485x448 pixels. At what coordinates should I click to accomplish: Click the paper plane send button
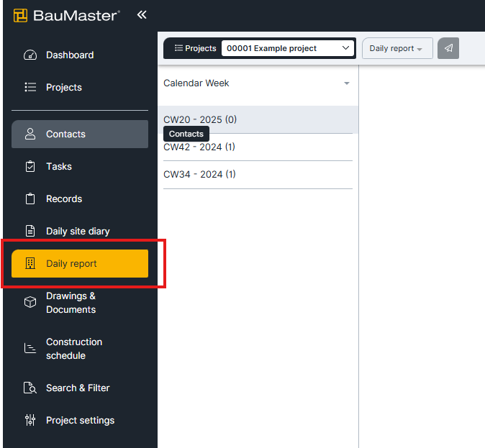[x=448, y=48]
